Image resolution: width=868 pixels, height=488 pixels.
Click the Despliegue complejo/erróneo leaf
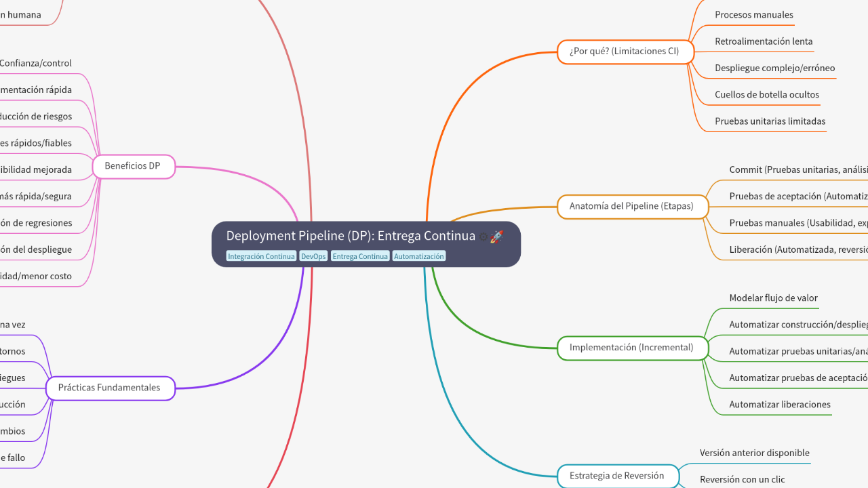coord(775,68)
